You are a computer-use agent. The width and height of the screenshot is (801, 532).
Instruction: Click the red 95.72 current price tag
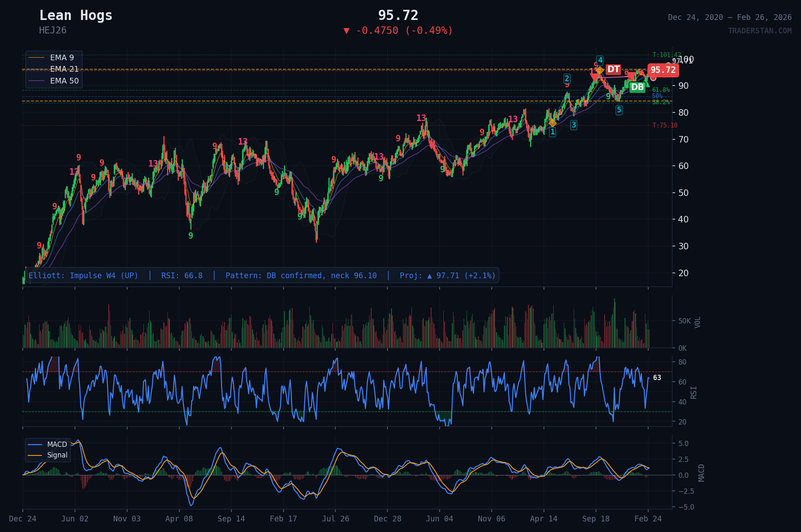pos(663,70)
